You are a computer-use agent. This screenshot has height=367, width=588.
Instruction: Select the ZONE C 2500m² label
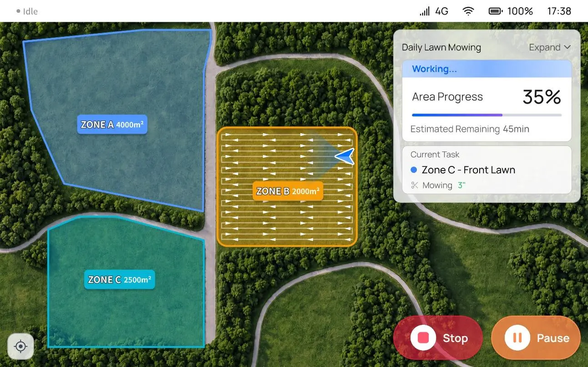(120, 279)
